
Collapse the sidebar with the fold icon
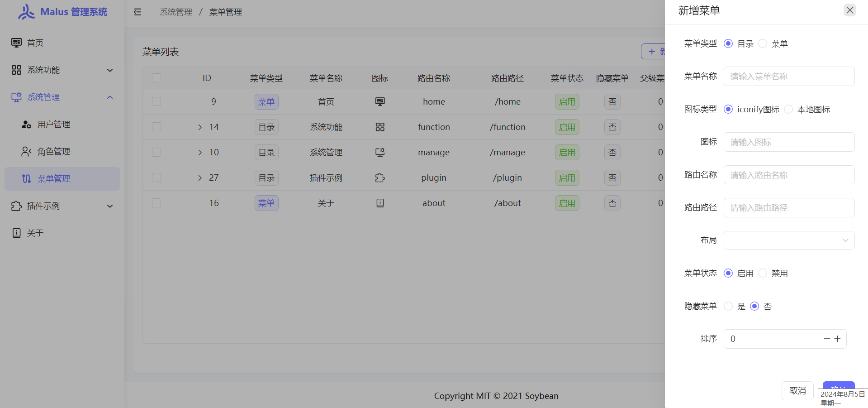(x=138, y=12)
